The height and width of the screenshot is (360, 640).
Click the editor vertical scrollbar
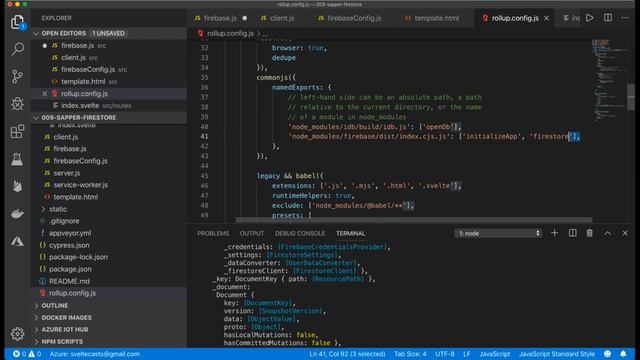pos(631,97)
